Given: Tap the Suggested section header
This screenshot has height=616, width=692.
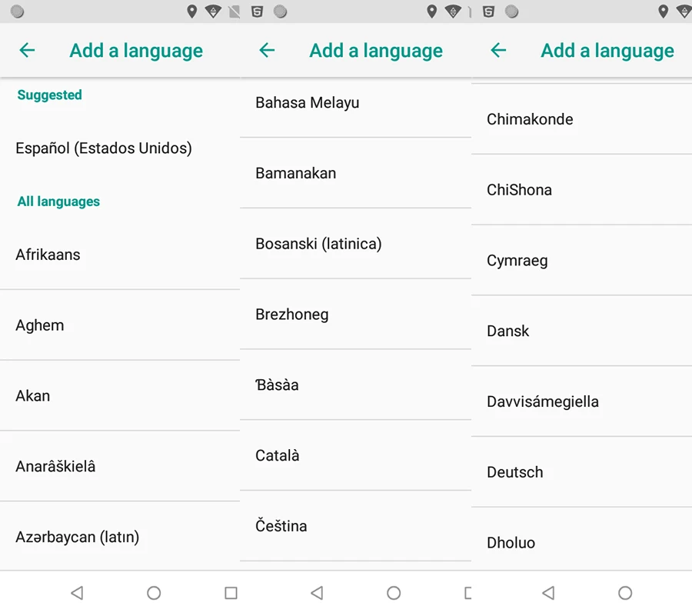Looking at the screenshot, I should [49, 95].
